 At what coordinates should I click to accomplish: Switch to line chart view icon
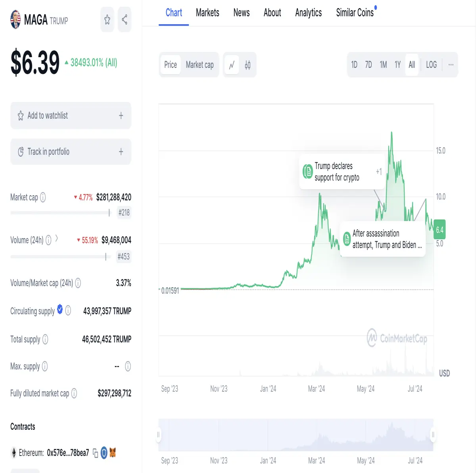[232, 65]
